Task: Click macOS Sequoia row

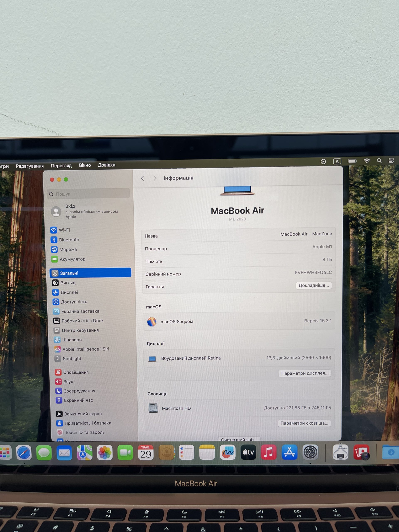Action: pos(239,321)
